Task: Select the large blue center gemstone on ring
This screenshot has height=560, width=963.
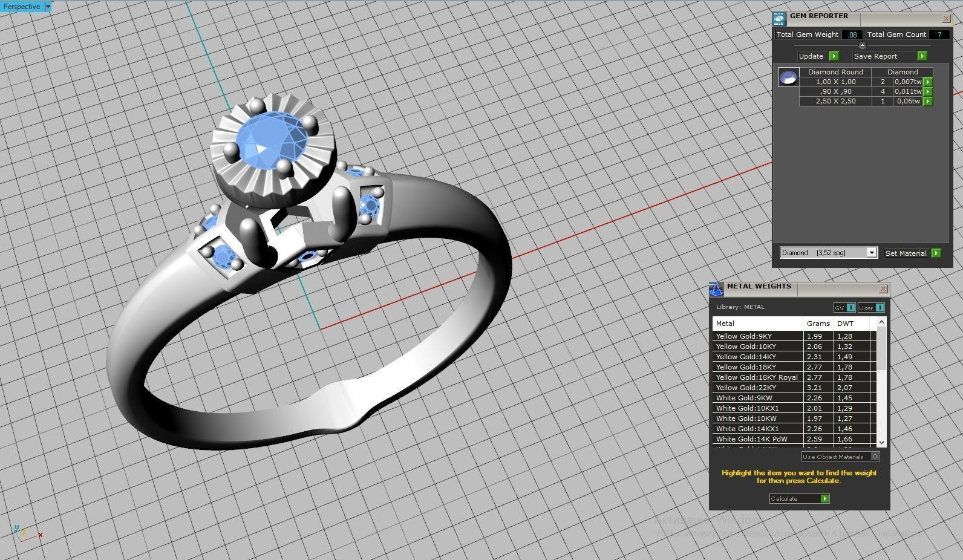Action: click(271, 140)
